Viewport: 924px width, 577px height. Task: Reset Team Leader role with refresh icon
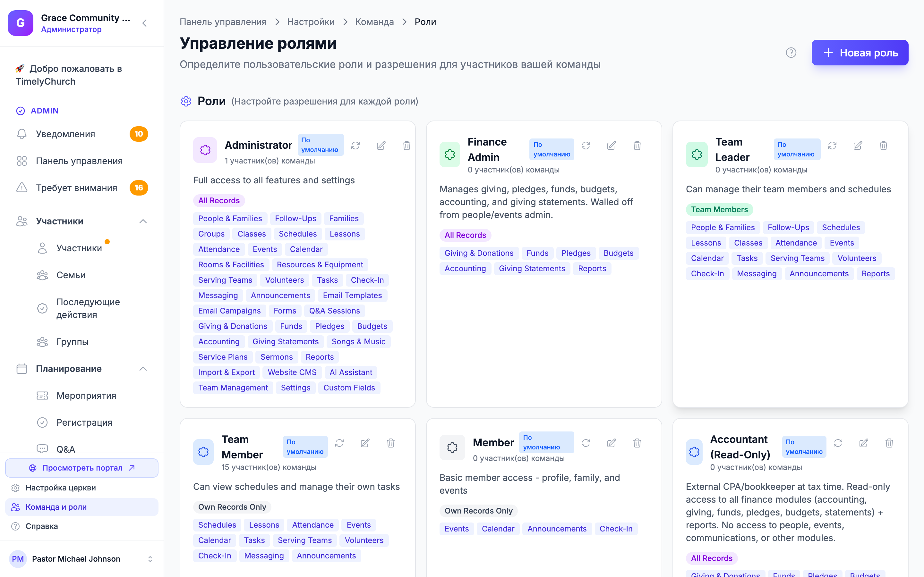[832, 146]
